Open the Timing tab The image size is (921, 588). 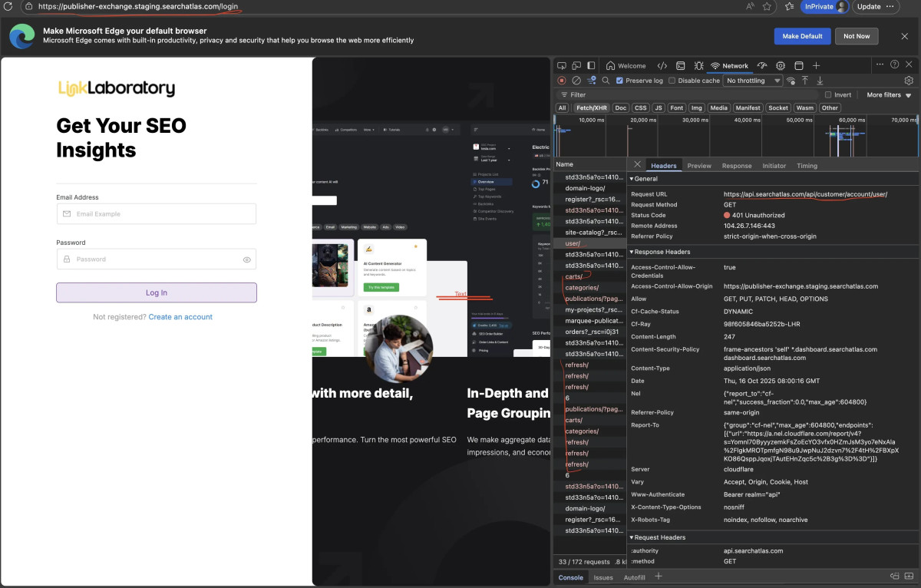[807, 166]
